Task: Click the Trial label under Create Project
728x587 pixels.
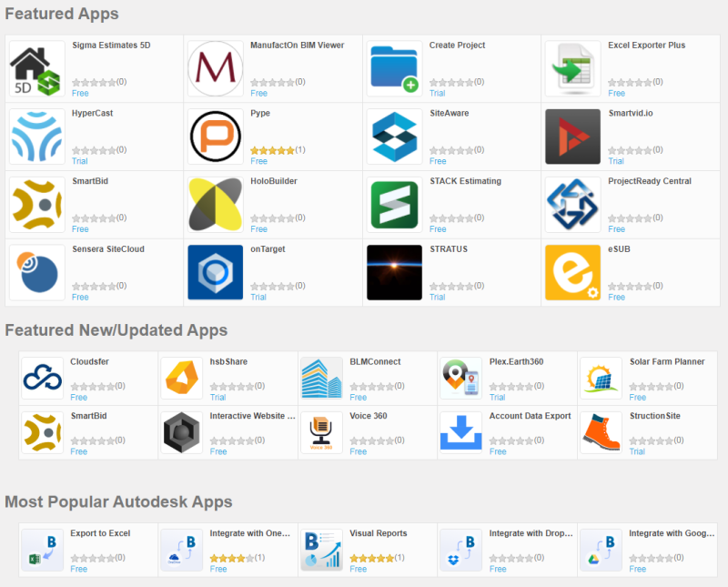Action: click(x=438, y=94)
